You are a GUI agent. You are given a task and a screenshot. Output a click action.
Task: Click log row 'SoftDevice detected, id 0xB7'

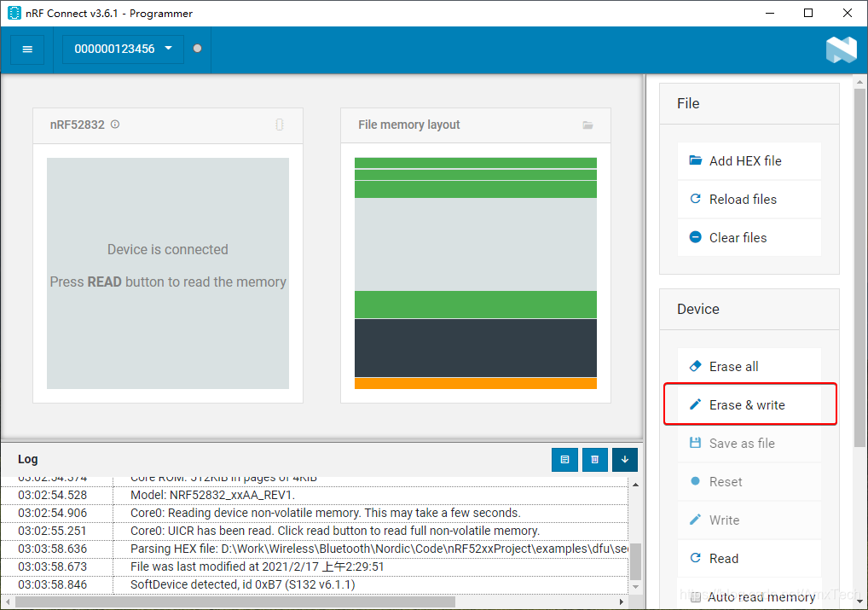[x=315, y=584]
